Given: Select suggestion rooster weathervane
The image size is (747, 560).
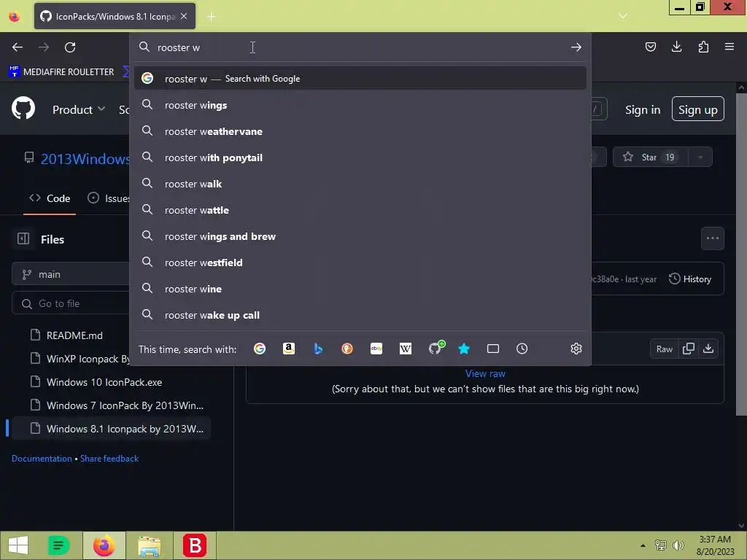Looking at the screenshot, I should coord(360,131).
